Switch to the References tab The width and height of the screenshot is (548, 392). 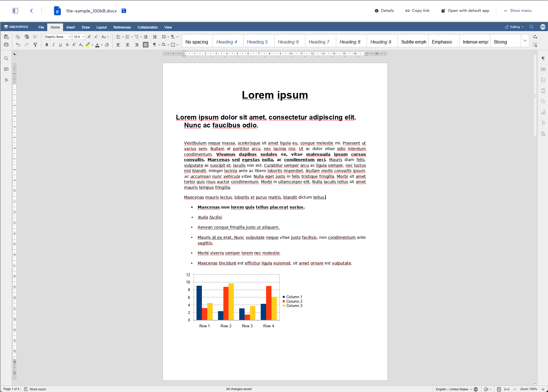tap(122, 27)
